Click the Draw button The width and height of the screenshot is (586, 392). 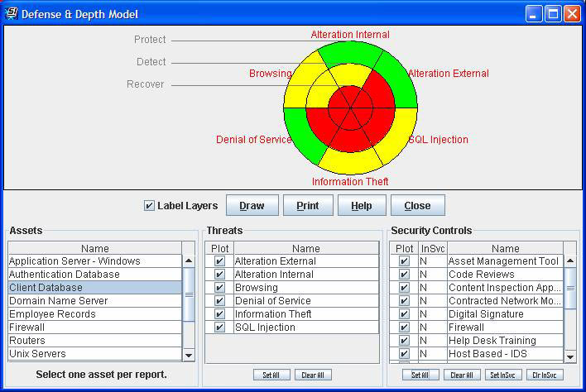pos(252,205)
